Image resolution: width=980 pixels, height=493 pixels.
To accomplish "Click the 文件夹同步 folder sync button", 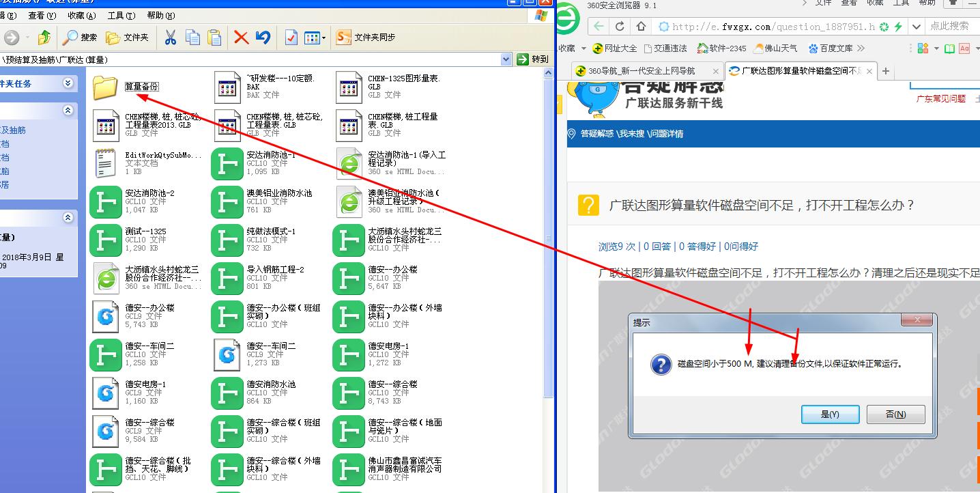I will point(366,37).
